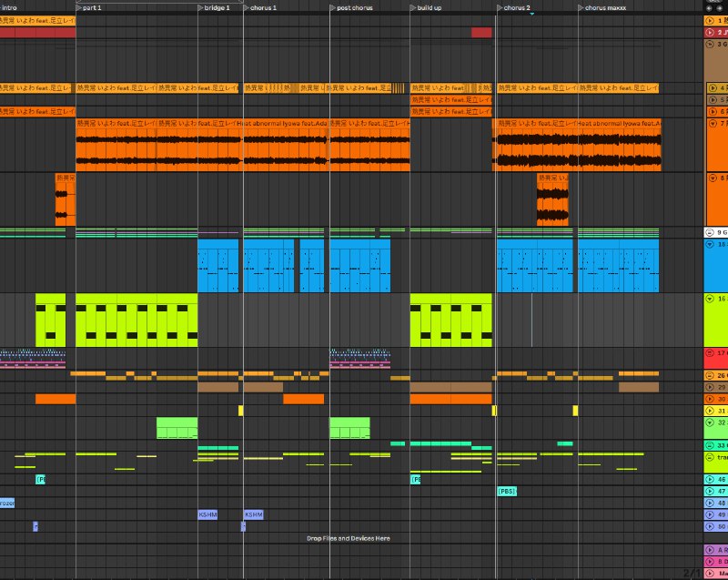728x580 pixels.
Task: Unfold return track A arrow icon
Action: (710, 550)
